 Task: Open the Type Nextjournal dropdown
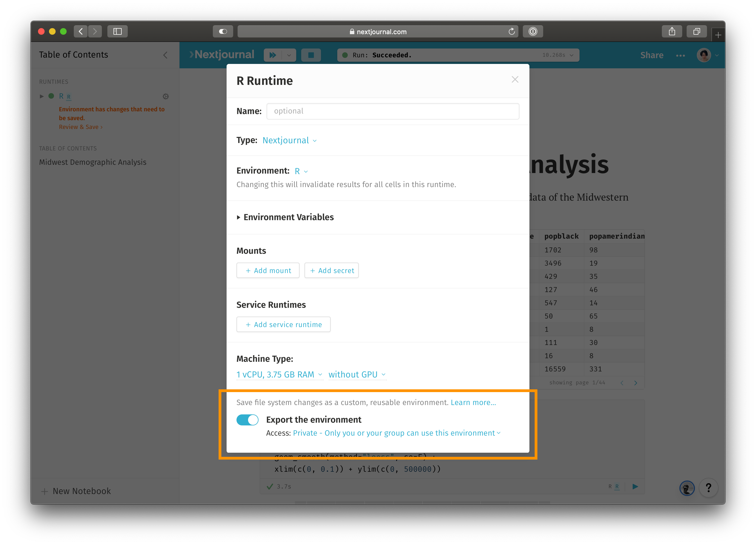point(289,141)
